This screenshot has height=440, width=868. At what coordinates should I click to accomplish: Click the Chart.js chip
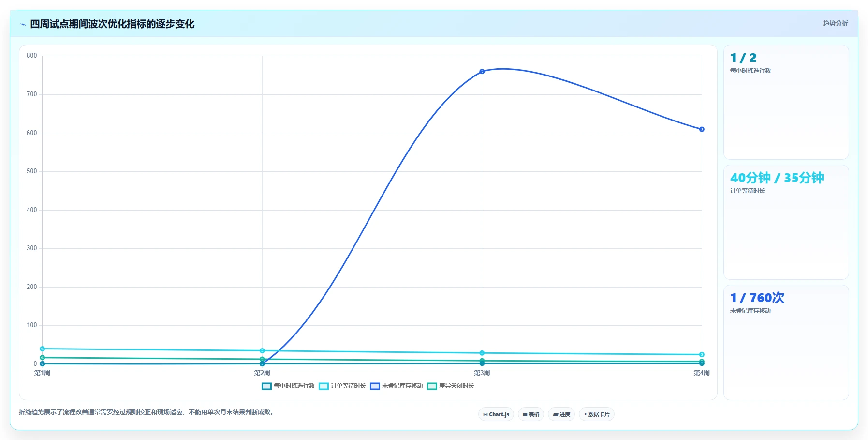[x=496, y=414]
